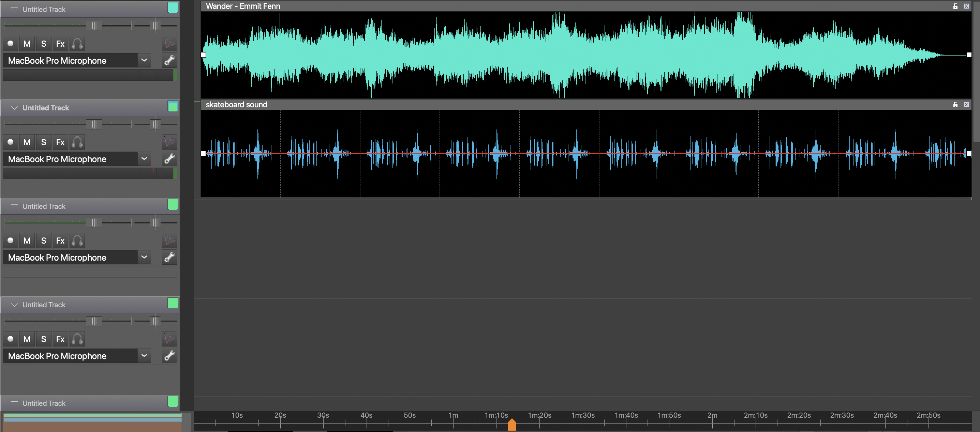Toggle headphone monitoring on first track
Viewport: 980px width, 432px height.
[77, 44]
